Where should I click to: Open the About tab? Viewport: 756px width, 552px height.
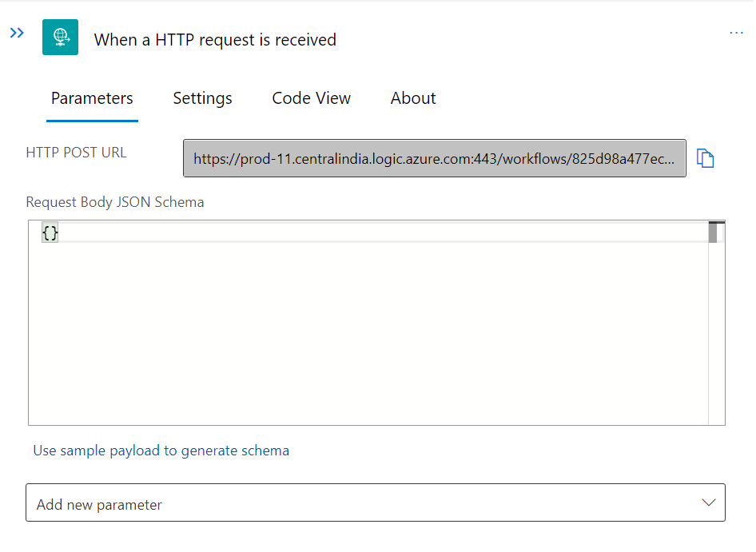(413, 98)
